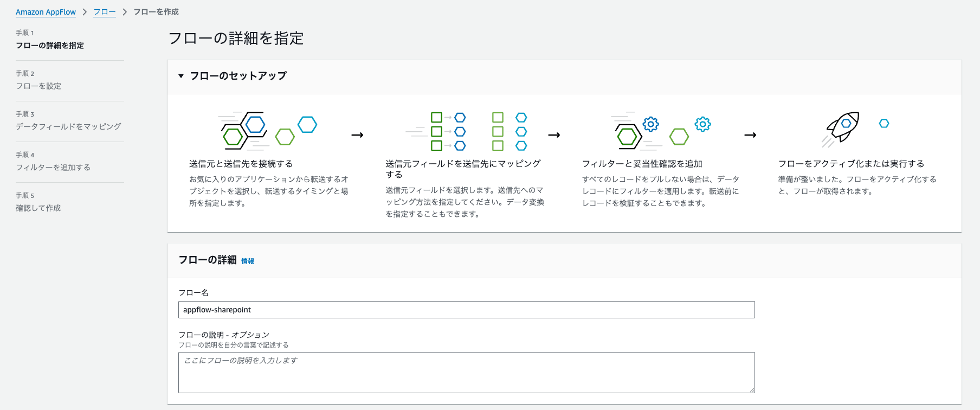Go to the フロー breadcrumb link
Image resolution: width=980 pixels, height=410 pixels.
(x=105, y=12)
